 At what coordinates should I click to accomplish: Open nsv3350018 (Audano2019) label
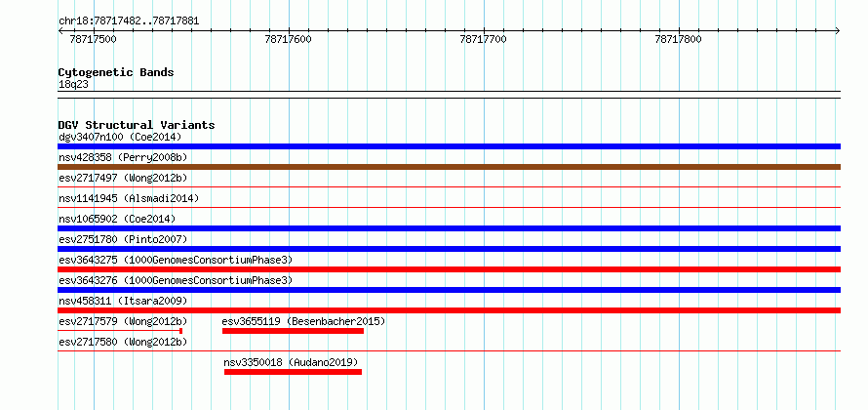[x=292, y=362]
